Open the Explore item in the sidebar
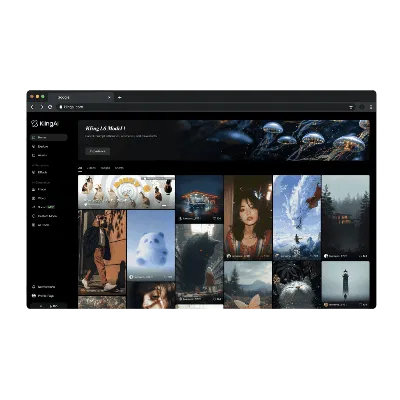Viewport: 400px width, 400px height. click(40, 146)
